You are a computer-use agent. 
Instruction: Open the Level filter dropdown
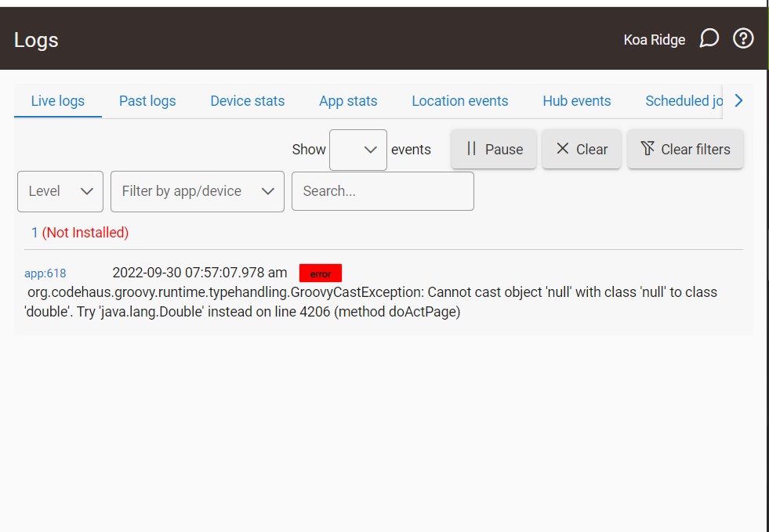[x=60, y=191]
